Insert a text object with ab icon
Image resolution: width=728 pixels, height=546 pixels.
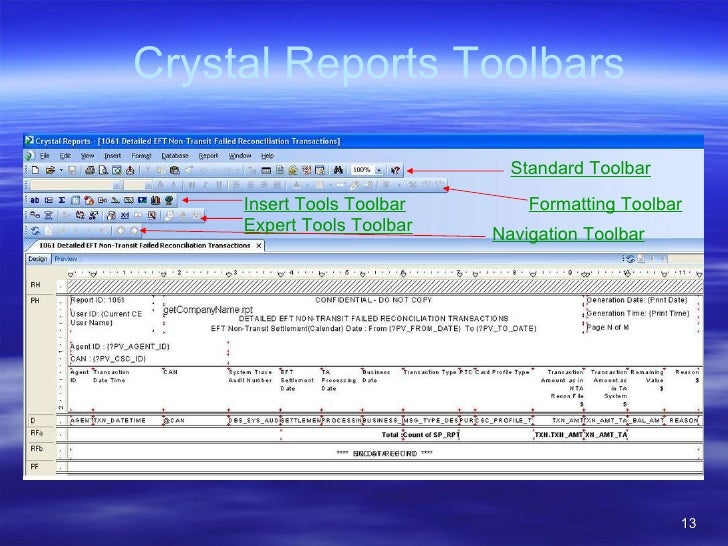pyautogui.click(x=35, y=200)
